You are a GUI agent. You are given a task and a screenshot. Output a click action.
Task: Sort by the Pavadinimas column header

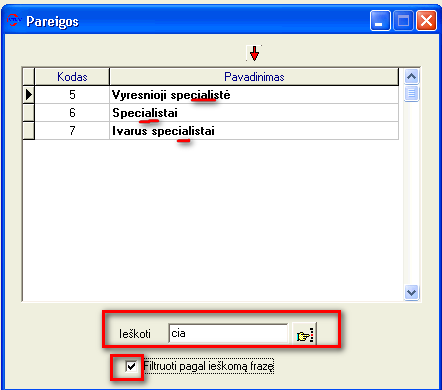(254, 77)
